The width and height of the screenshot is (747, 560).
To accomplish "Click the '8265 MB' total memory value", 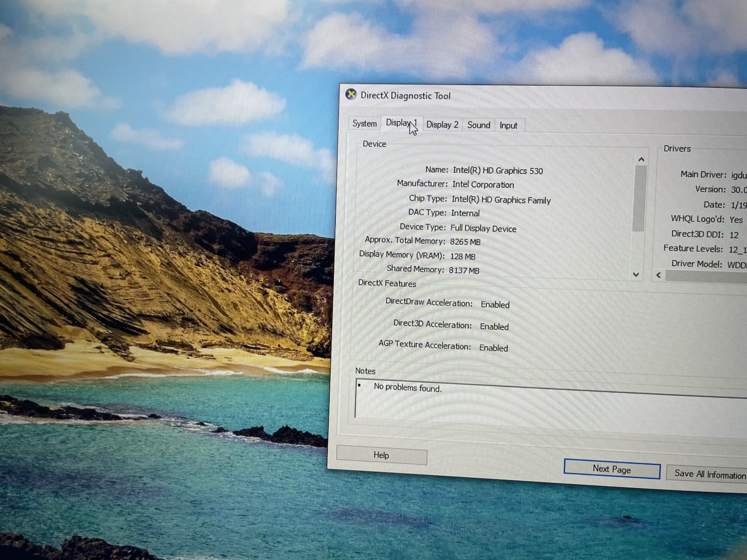I will pyautogui.click(x=465, y=242).
